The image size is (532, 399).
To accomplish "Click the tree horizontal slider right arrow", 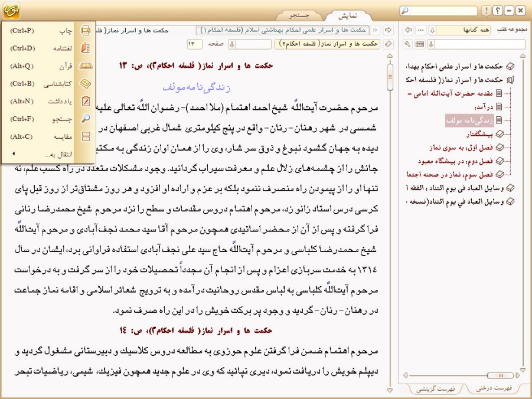I will [518, 375].
